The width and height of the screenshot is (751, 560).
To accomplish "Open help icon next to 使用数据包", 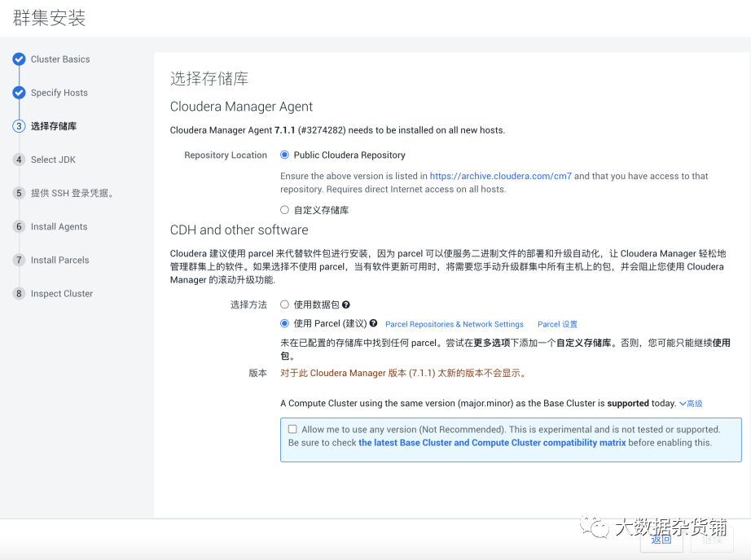I will click(x=346, y=305).
